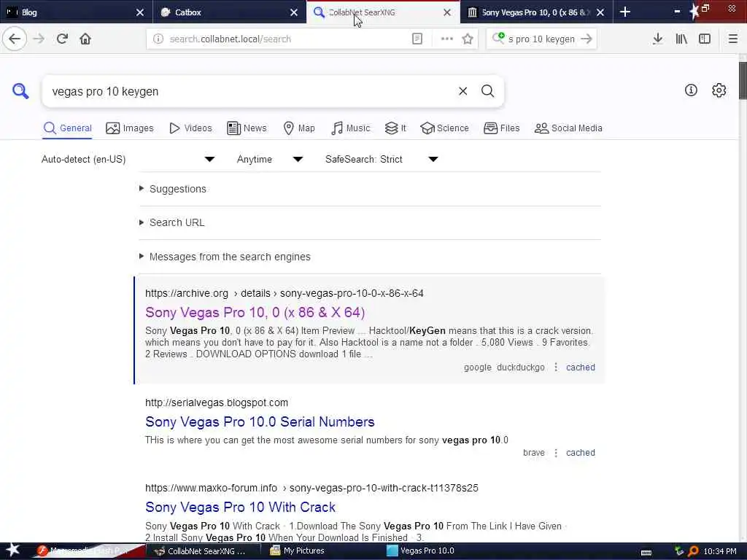Screen dimensions: 747x560
Task: Click the search engine icon in browser search box
Action: pyautogui.click(x=498, y=38)
